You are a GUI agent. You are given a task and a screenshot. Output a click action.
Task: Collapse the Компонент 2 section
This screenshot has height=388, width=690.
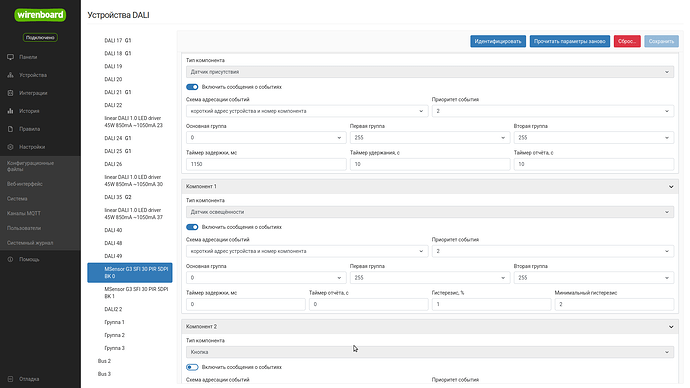[x=671, y=327]
